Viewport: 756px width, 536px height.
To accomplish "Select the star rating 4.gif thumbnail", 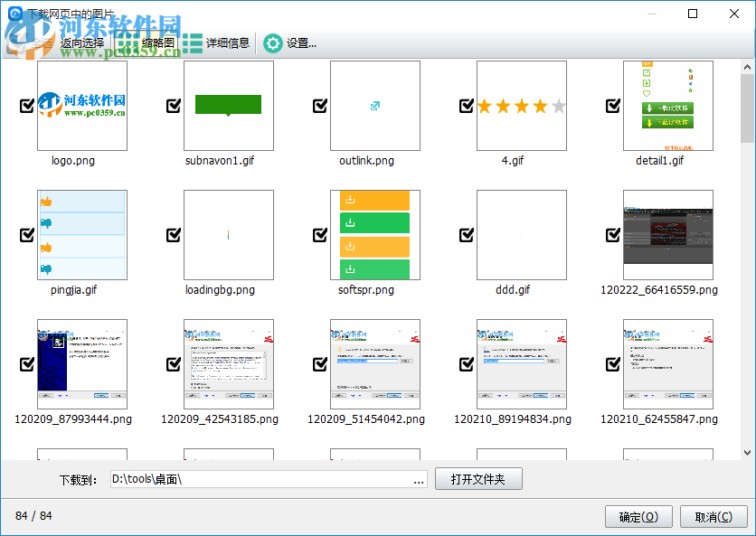I will point(522,106).
